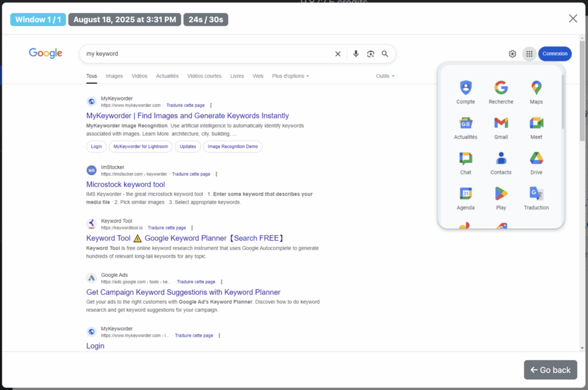Open Keyword Tool Google Keyword Planner result
This screenshot has height=390, width=588.
click(185, 238)
